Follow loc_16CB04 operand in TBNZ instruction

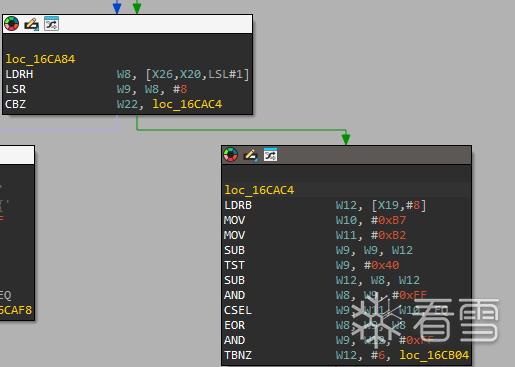coord(434,355)
